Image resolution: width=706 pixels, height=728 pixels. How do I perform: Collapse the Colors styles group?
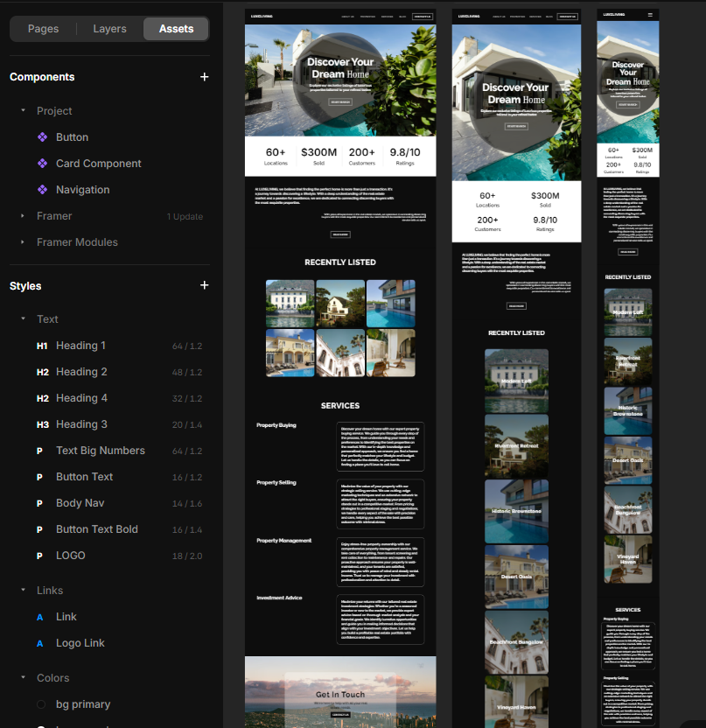point(23,677)
